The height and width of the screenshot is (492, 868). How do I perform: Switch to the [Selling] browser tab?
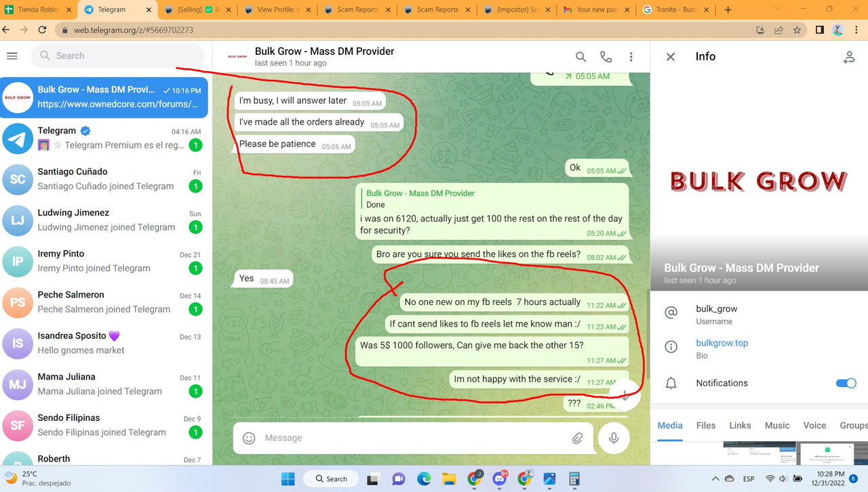(x=198, y=9)
